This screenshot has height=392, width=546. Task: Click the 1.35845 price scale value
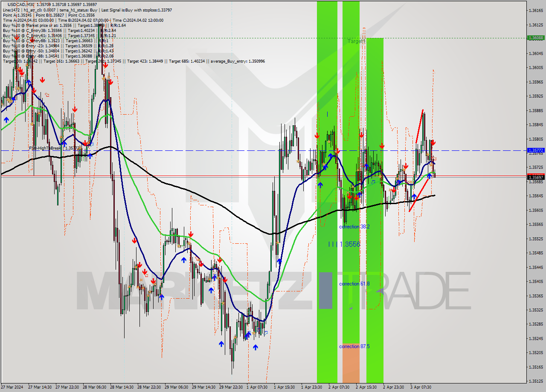coord(536,125)
